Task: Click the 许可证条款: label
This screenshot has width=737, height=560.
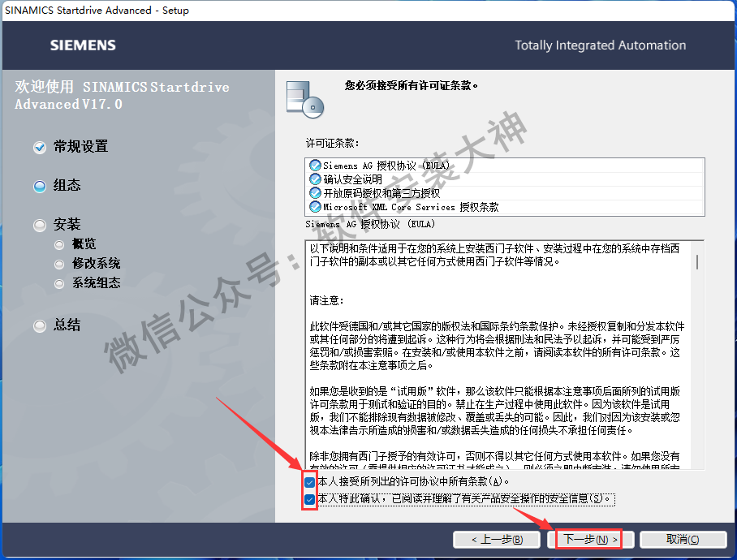Action: point(332,144)
